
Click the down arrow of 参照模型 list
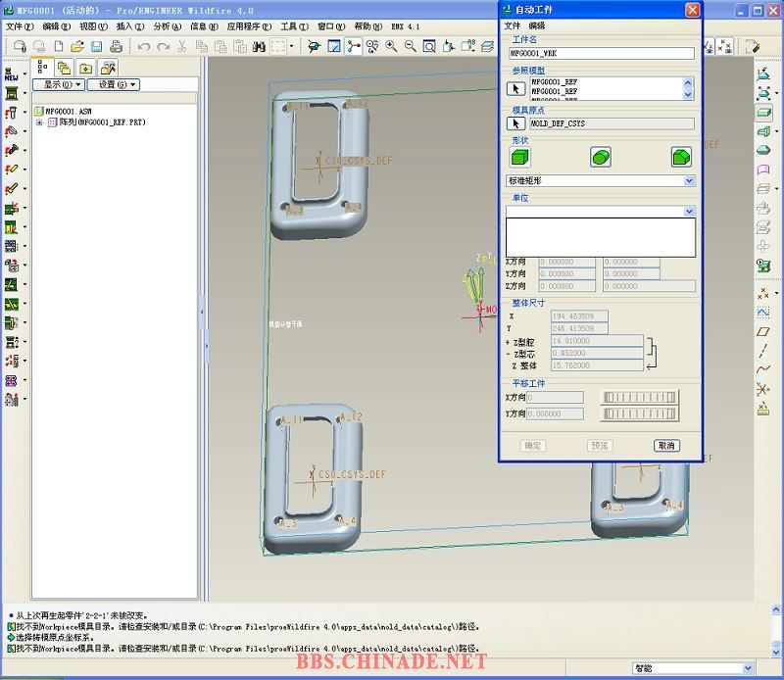coord(688,94)
